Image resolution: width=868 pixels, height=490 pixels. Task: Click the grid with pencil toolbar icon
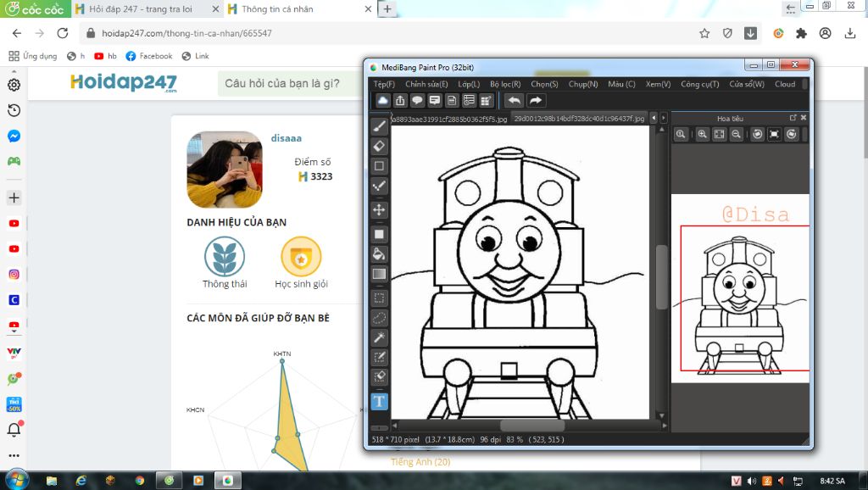coord(486,100)
